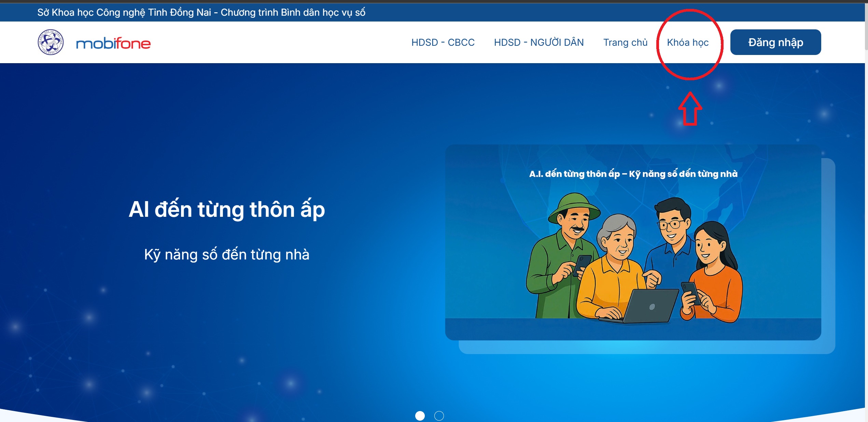Switch to the second carousel slide dot
Viewport: 868px width, 422px height.
click(439, 416)
